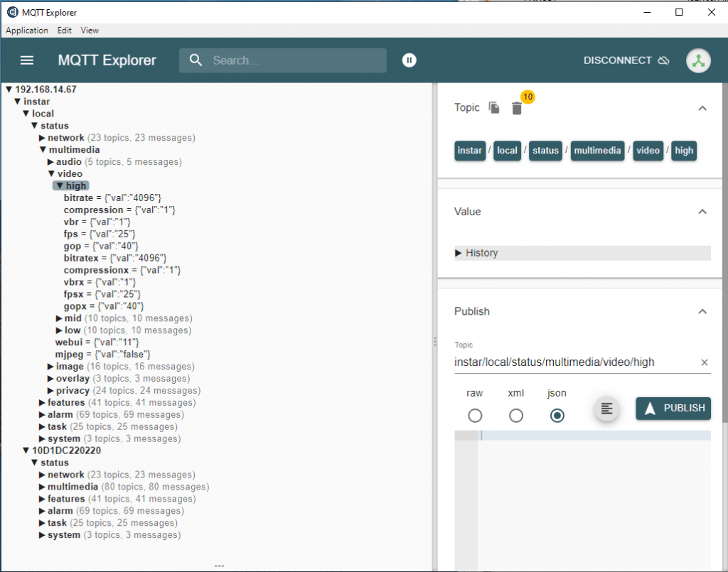Clear the publish topic with the X icon
Image resolution: width=728 pixels, height=572 pixels.
click(705, 362)
